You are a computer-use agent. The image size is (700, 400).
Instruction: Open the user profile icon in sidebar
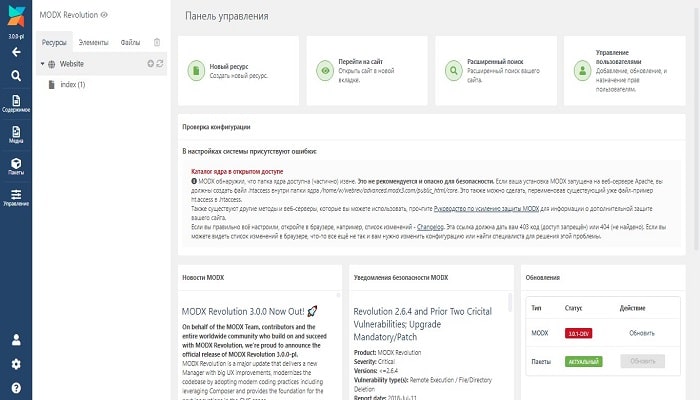pyautogui.click(x=16, y=340)
